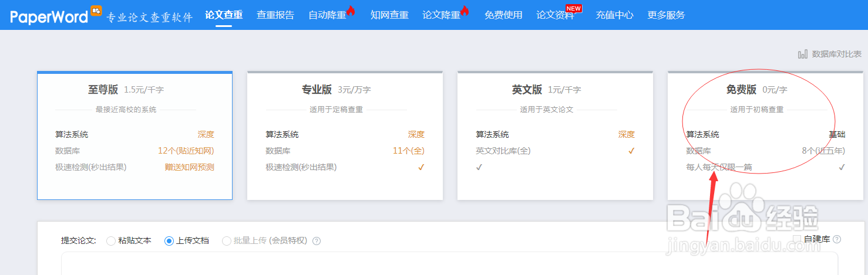Click the 1元/千字 price in 英文版
This screenshot has height=275, width=868.
pos(564,90)
